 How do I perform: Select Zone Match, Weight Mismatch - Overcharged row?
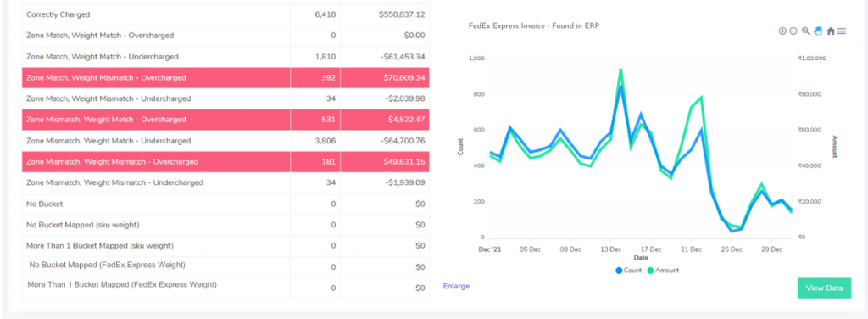pos(225,77)
